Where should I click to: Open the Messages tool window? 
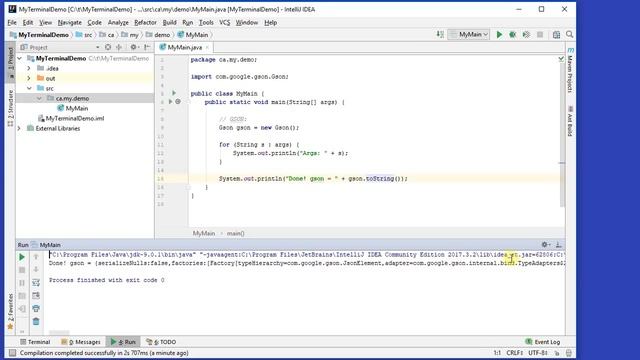(81, 342)
